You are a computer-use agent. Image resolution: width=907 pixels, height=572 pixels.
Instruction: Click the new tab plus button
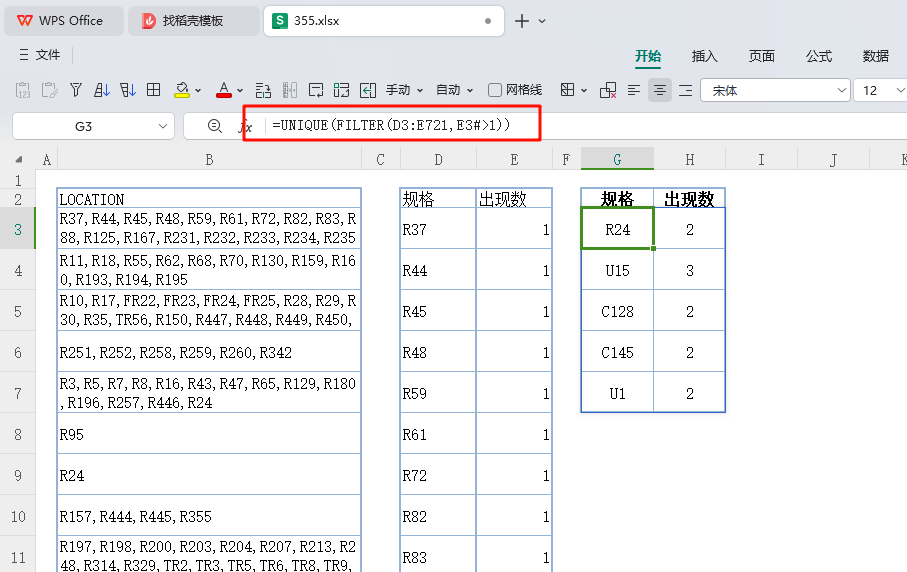point(522,21)
